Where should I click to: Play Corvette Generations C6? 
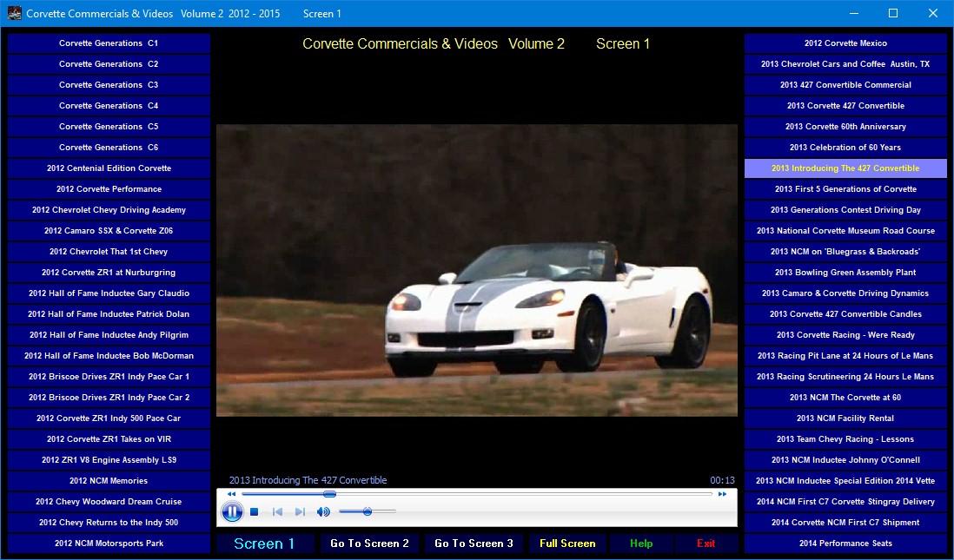pos(109,147)
